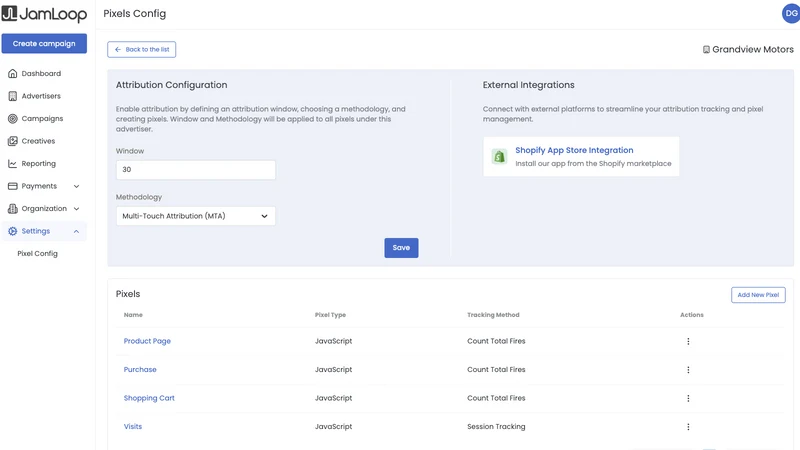Screen dimensions: 800x450
Task: Click the Pixel Type column header
Action: (x=330, y=315)
